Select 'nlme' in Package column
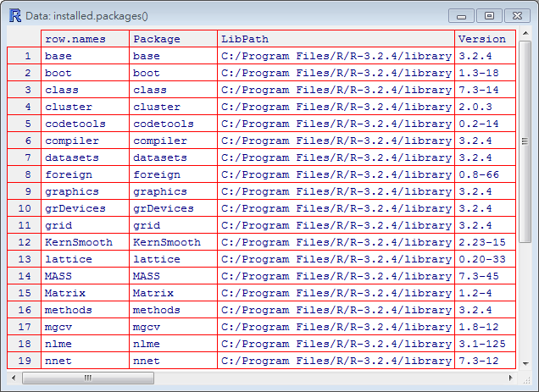 [x=173, y=344]
